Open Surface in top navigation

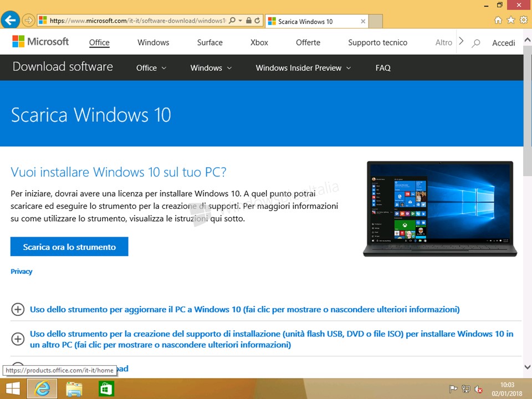tap(209, 43)
